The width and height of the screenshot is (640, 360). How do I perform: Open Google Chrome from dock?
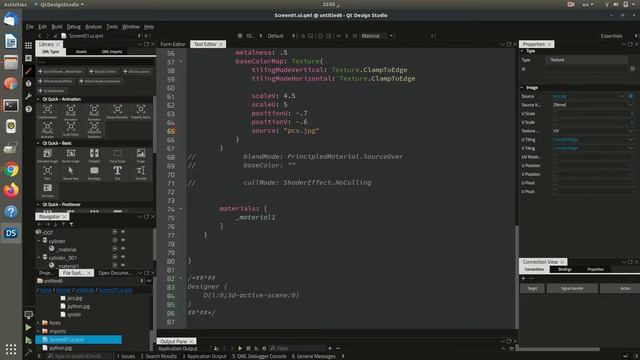[x=11, y=169]
